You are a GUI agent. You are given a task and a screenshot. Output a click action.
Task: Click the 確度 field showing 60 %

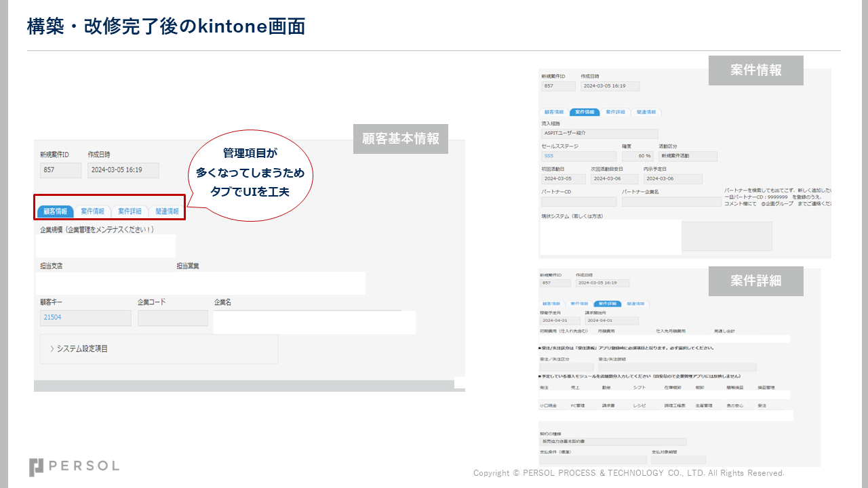click(637, 156)
